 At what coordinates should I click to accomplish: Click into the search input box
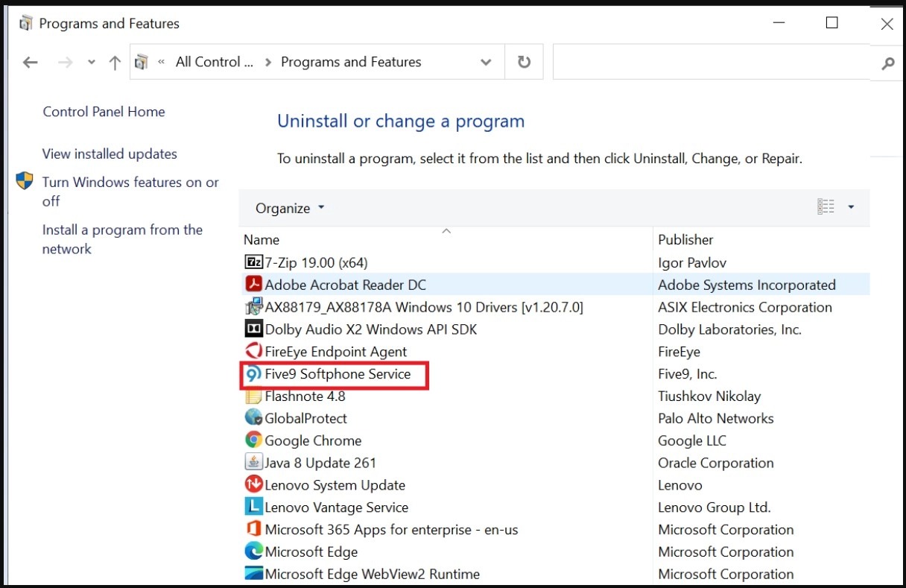pos(712,62)
